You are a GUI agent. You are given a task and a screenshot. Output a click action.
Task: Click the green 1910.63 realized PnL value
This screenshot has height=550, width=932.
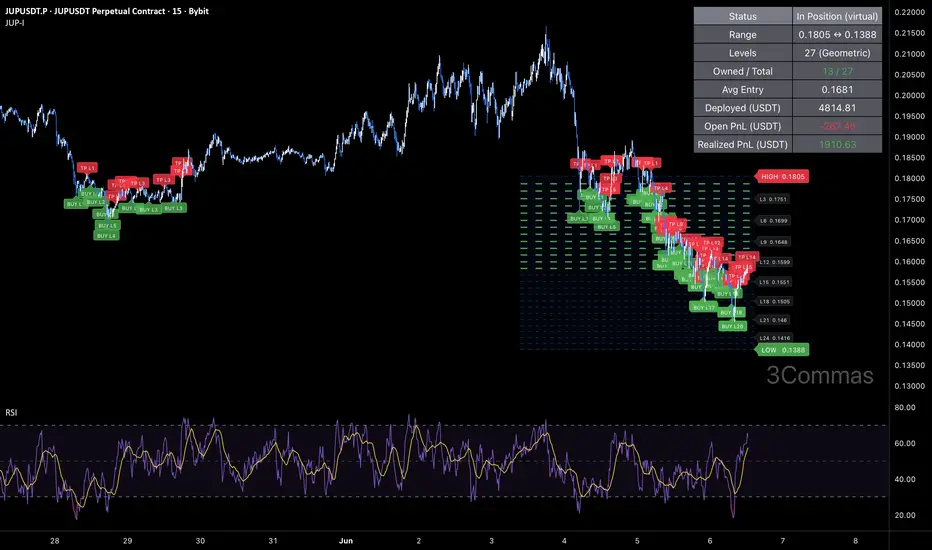click(837, 144)
